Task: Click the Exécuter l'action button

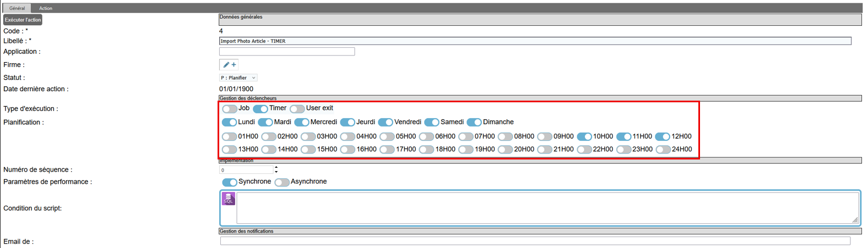Action: pyautogui.click(x=23, y=20)
